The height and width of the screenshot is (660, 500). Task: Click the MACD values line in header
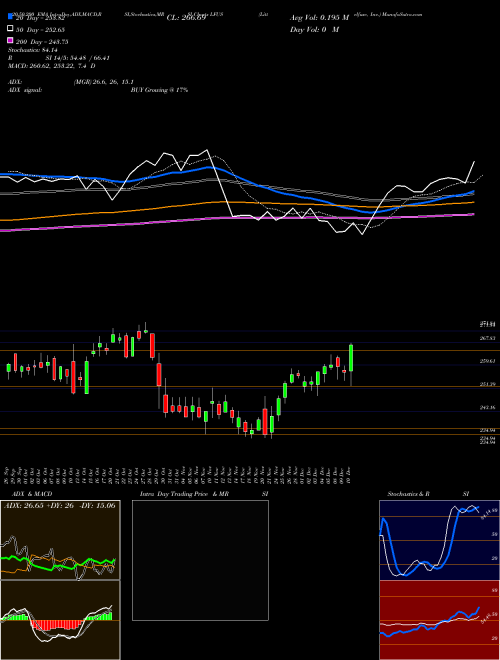click(51, 66)
